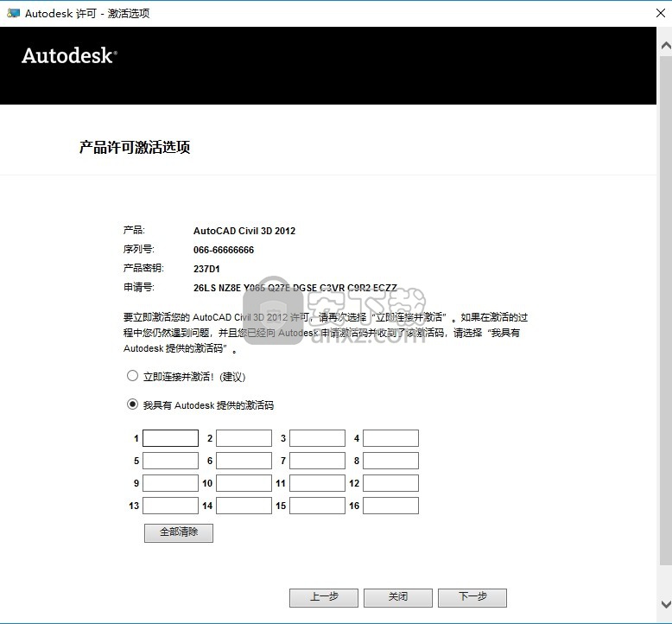
Task: Click the 序列号 label
Action: [x=139, y=249]
